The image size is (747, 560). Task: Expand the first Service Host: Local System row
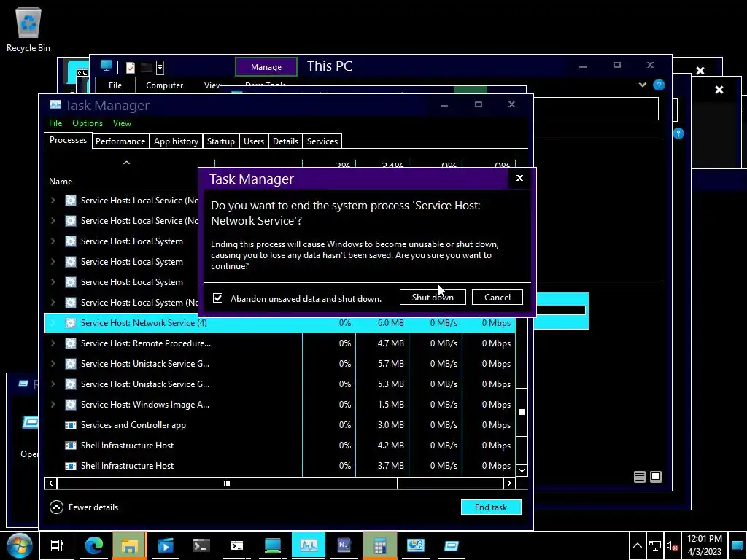(53, 241)
